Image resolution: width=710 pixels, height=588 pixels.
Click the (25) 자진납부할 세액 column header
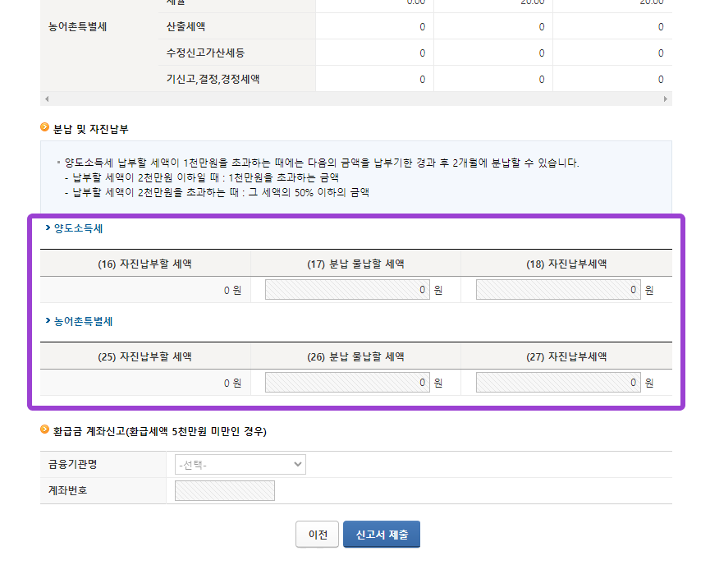point(145,356)
